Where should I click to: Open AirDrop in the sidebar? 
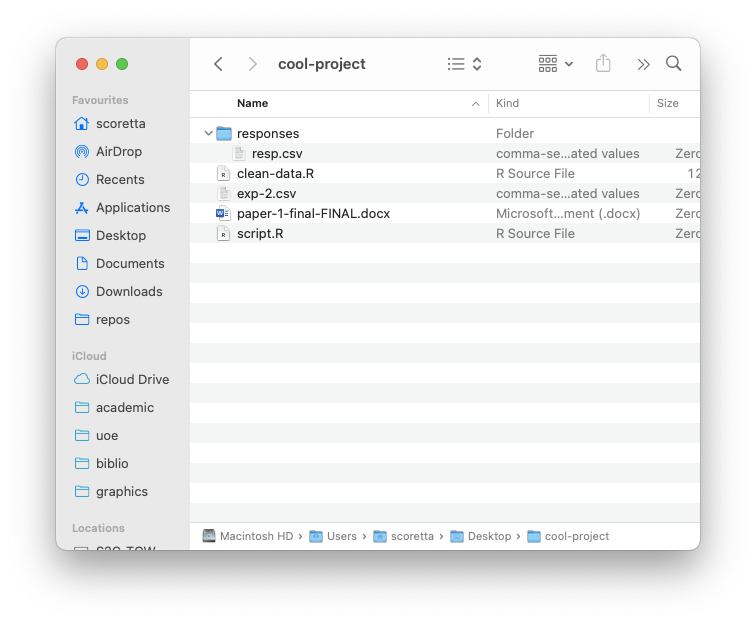pos(118,152)
